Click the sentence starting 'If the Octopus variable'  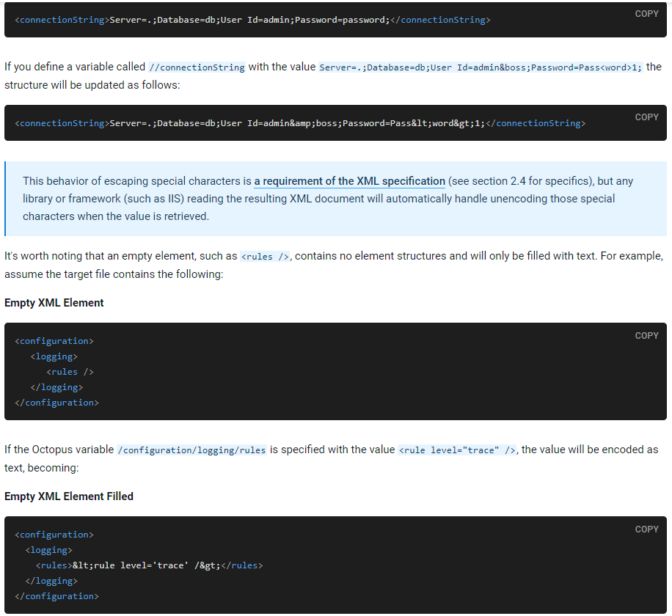click(x=59, y=450)
